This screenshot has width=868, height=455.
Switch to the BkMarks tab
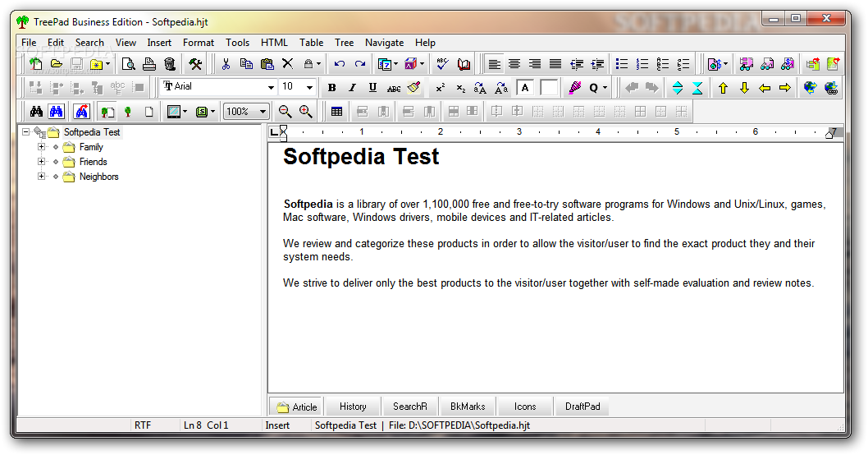pos(467,407)
